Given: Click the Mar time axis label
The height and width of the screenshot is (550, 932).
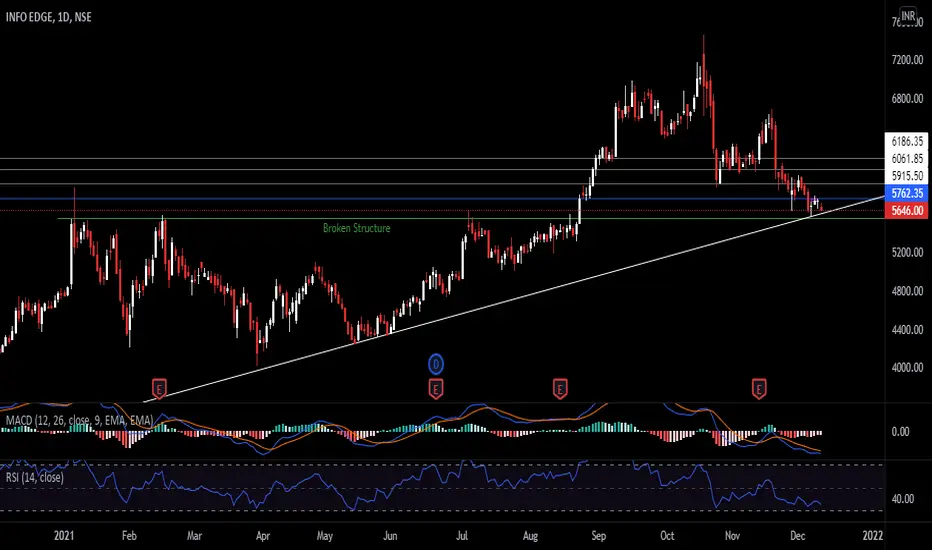Looking at the screenshot, I should (194, 536).
